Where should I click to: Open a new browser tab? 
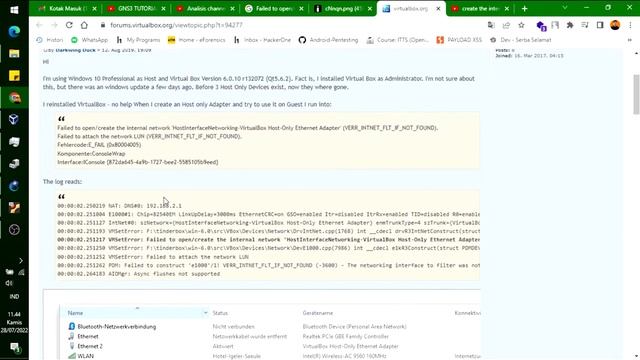[524, 8]
